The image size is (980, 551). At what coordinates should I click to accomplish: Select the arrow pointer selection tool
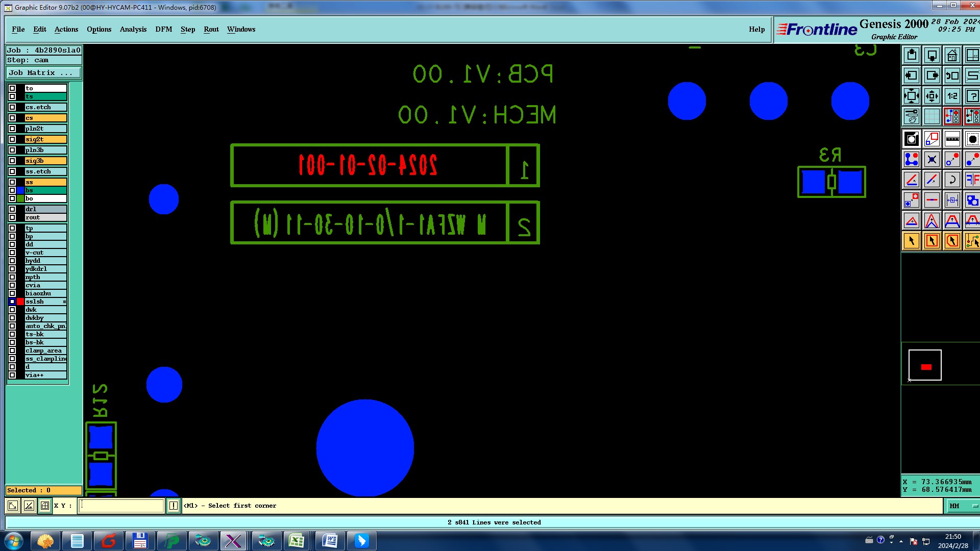(x=912, y=241)
